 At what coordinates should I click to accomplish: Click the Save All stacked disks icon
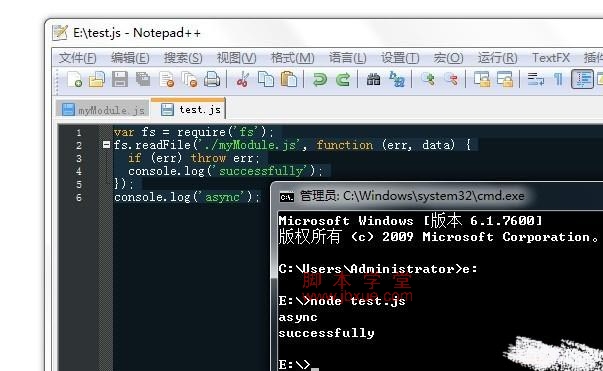(143, 80)
